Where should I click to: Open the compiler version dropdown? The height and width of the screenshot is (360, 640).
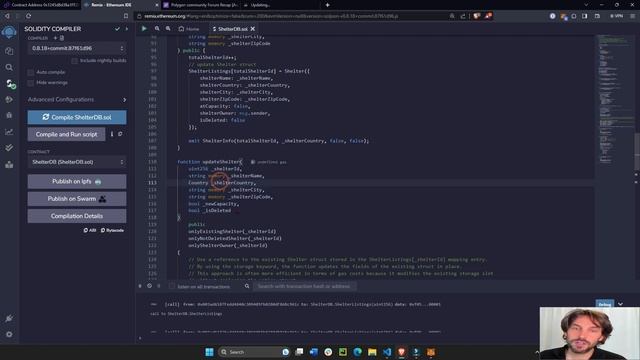pos(77,48)
